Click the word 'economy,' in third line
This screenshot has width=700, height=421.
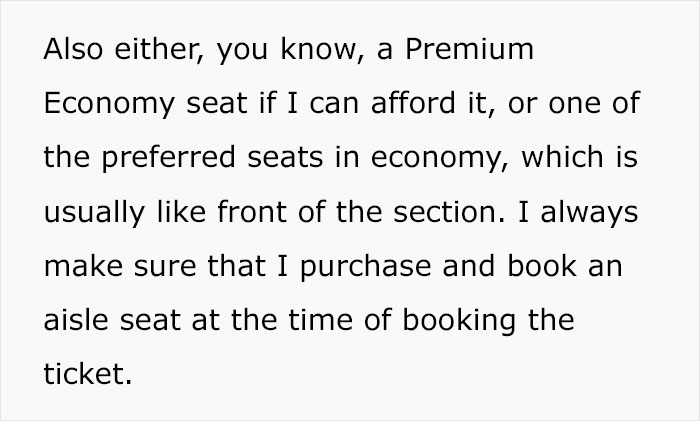[x=440, y=159]
